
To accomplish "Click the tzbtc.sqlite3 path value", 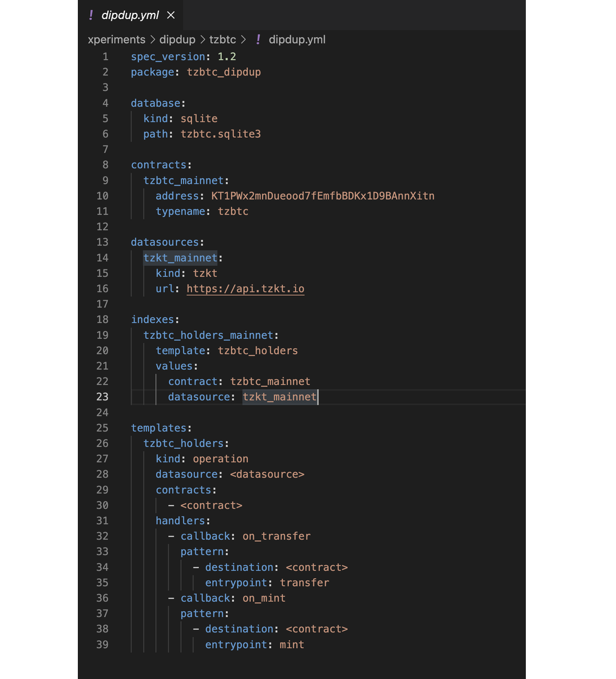I will click(x=221, y=134).
